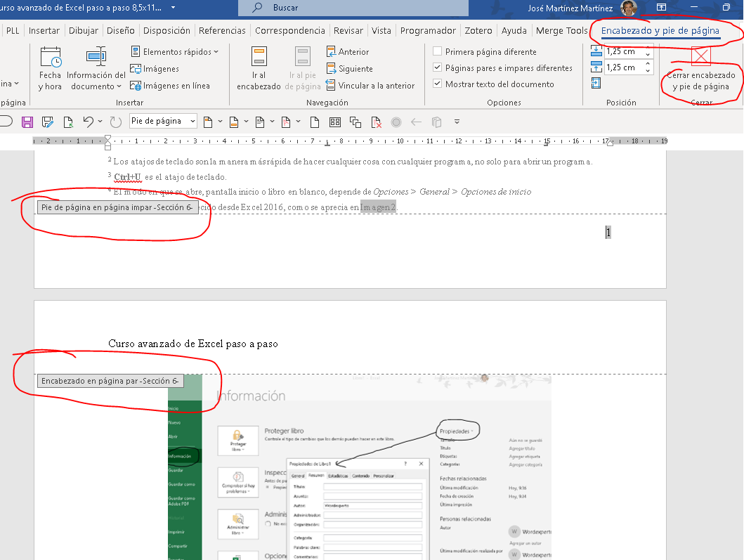744x560 pixels.
Task: Undo last action
Action: click(x=88, y=122)
